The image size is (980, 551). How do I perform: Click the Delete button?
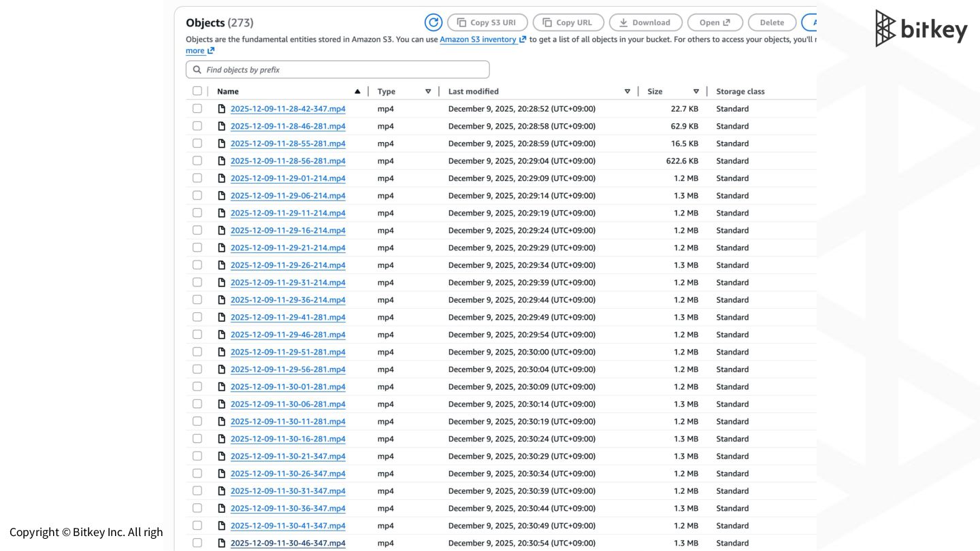pos(772,22)
